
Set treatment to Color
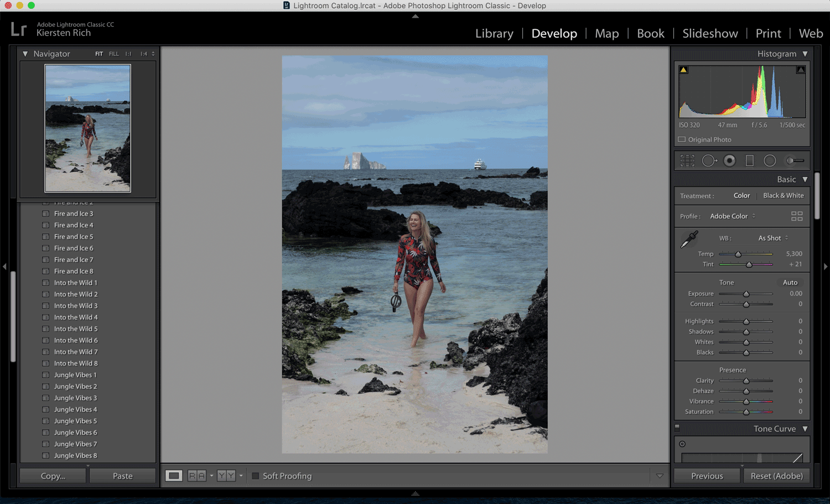point(741,196)
